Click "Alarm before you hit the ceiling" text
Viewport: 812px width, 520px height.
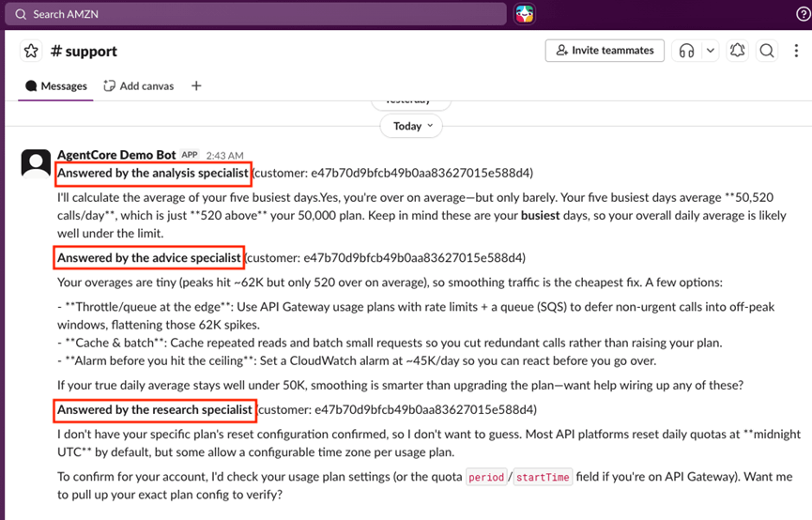point(159,361)
